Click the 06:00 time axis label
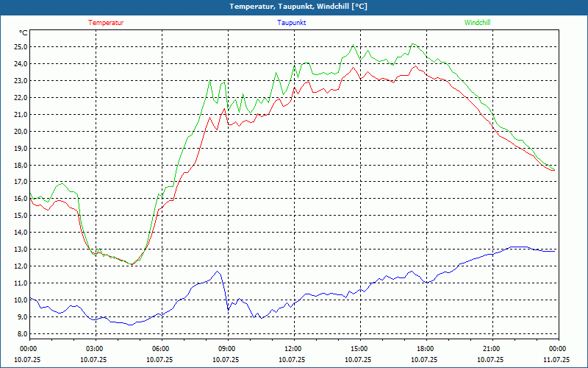 pyautogui.click(x=162, y=349)
